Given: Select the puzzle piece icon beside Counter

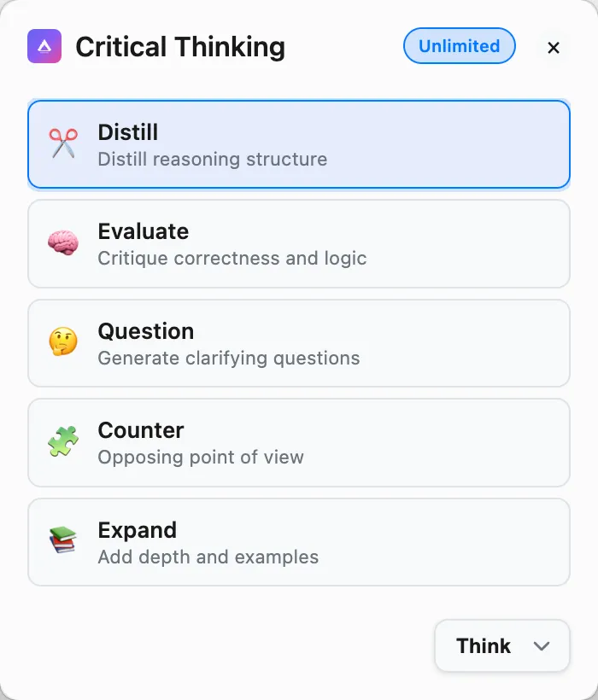Looking at the screenshot, I should pyautogui.click(x=62, y=442).
